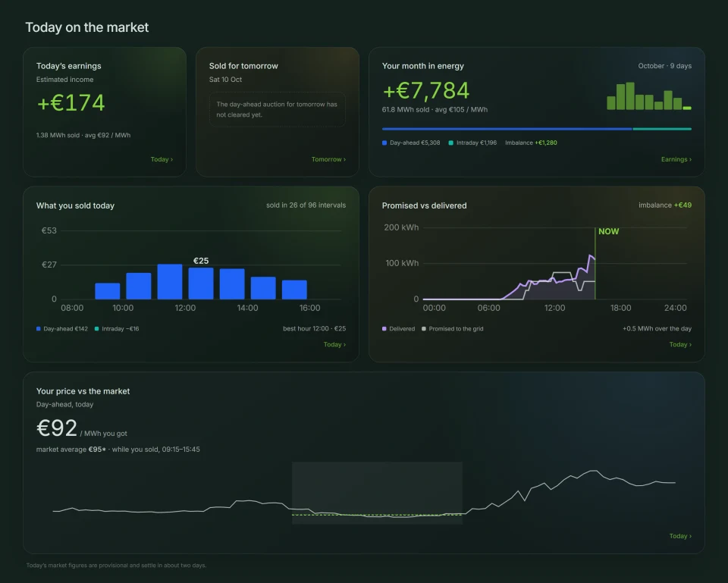Click '1.38 MWh sold · avg €92 / MWh'
Screen dimensions: 728x583
tap(83, 135)
